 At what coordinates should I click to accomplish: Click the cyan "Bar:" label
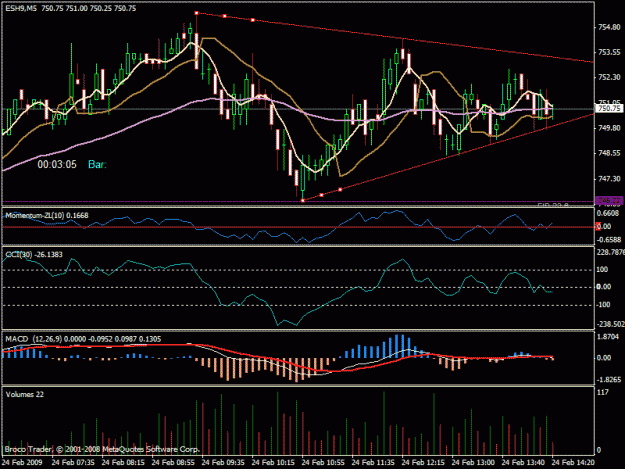click(97, 165)
